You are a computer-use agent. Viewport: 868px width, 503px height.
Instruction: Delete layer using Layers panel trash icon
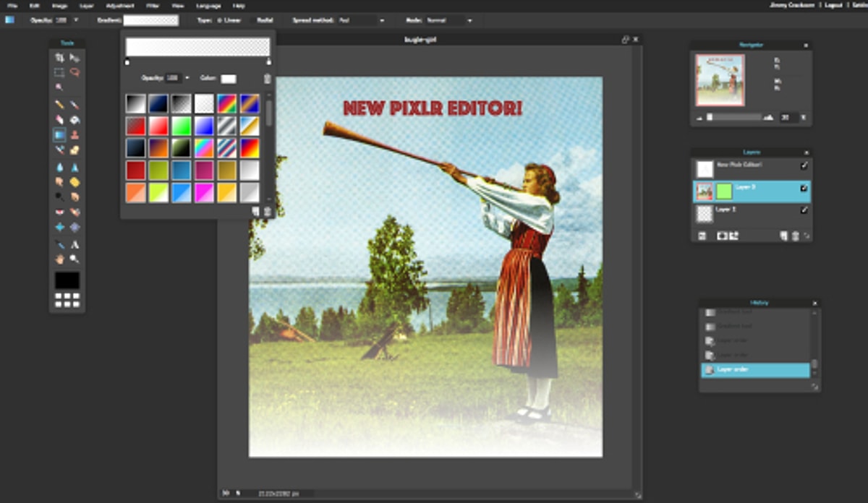[796, 236]
